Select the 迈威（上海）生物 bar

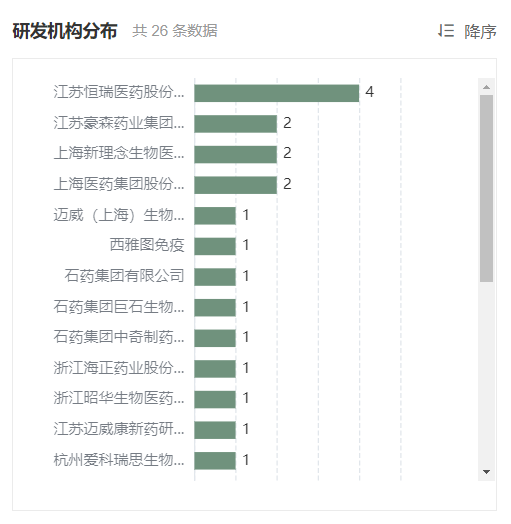(x=215, y=216)
